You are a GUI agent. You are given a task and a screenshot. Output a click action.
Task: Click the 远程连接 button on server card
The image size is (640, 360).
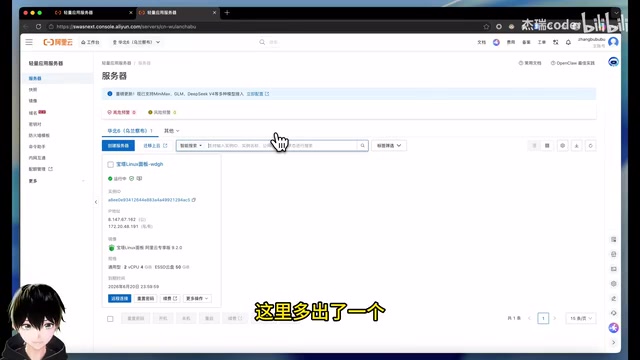click(120, 298)
